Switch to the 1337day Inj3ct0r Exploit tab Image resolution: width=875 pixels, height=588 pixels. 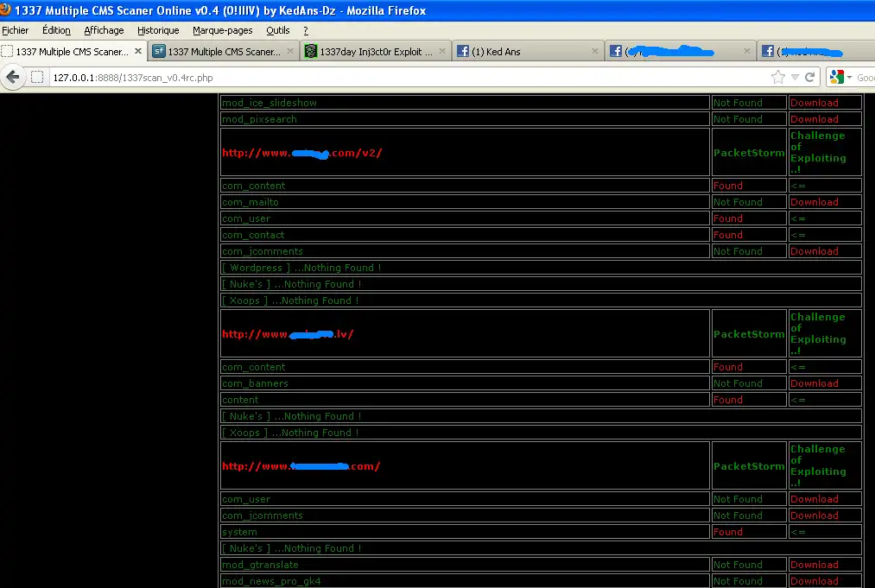pyautogui.click(x=376, y=51)
